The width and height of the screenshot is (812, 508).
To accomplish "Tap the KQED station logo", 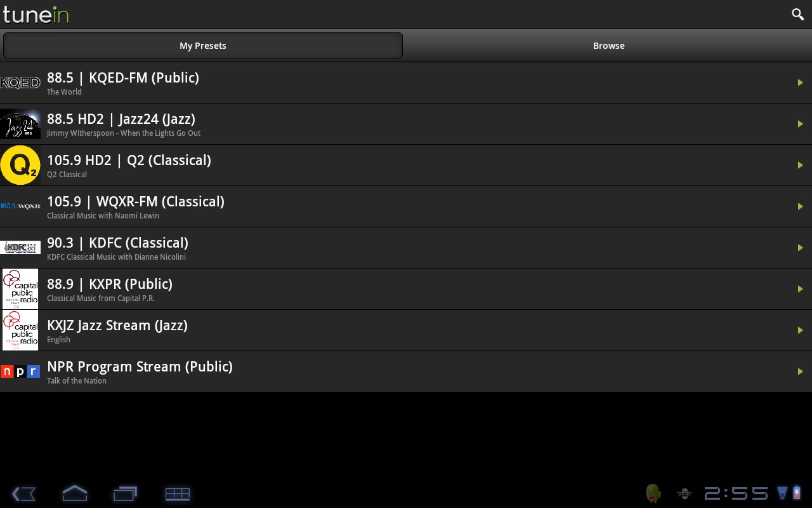I will pos(20,83).
